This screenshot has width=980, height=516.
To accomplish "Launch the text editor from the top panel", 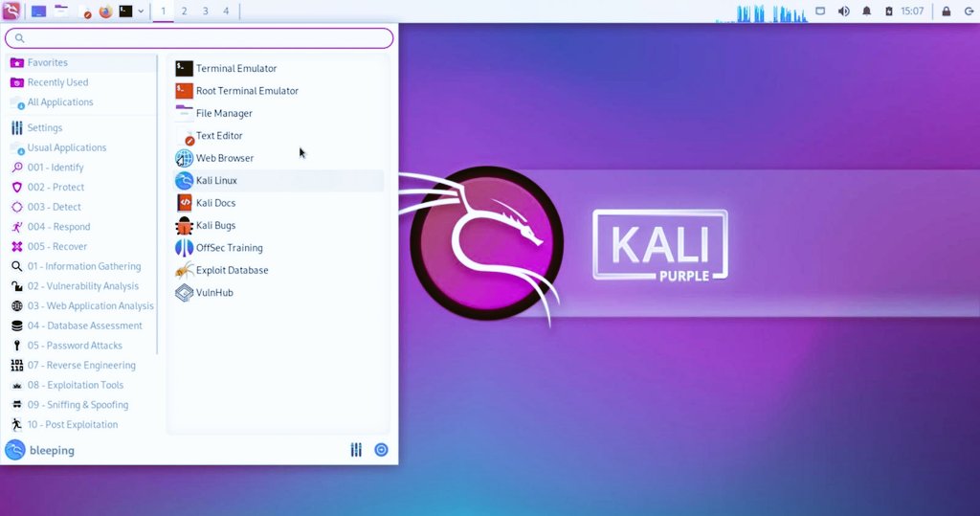I will pyautogui.click(x=84, y=11).
